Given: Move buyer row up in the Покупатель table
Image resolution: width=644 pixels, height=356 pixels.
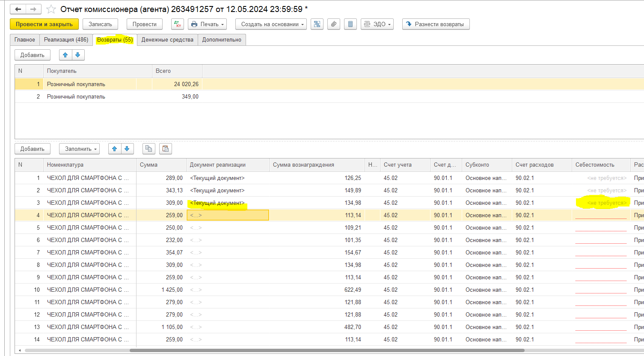Looking at the screenshot, I should tap(65, 55).
